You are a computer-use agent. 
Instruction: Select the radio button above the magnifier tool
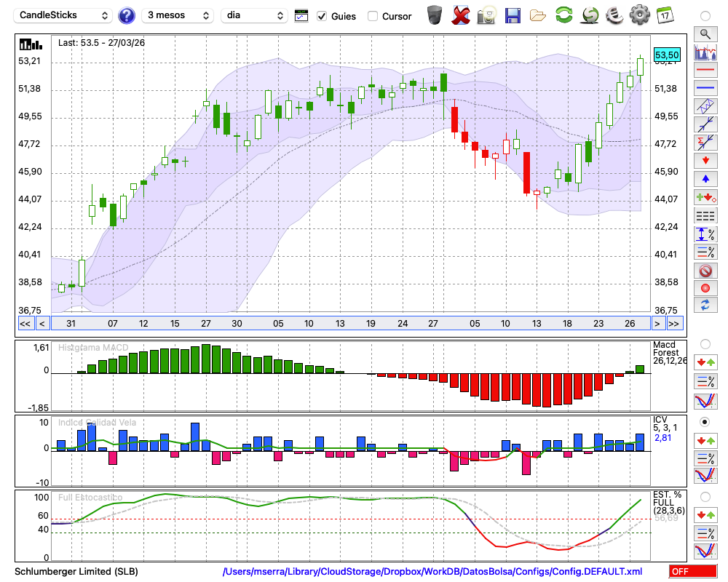[705, 16]
